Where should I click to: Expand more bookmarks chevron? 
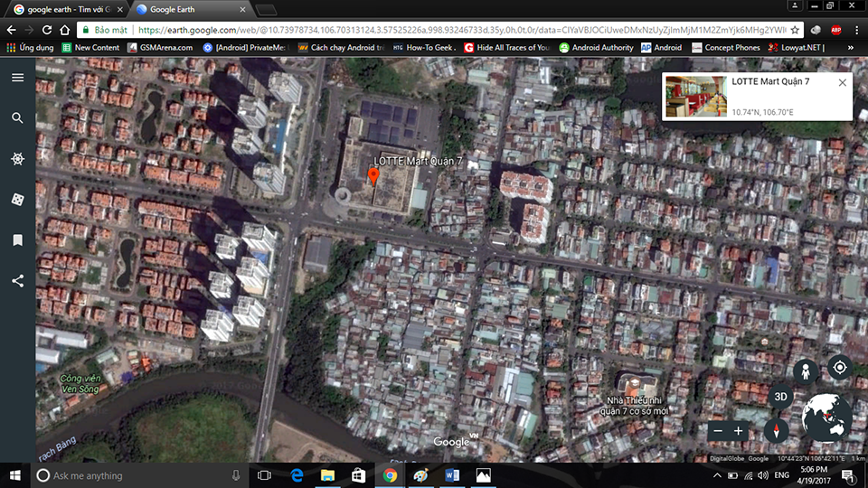850,48
